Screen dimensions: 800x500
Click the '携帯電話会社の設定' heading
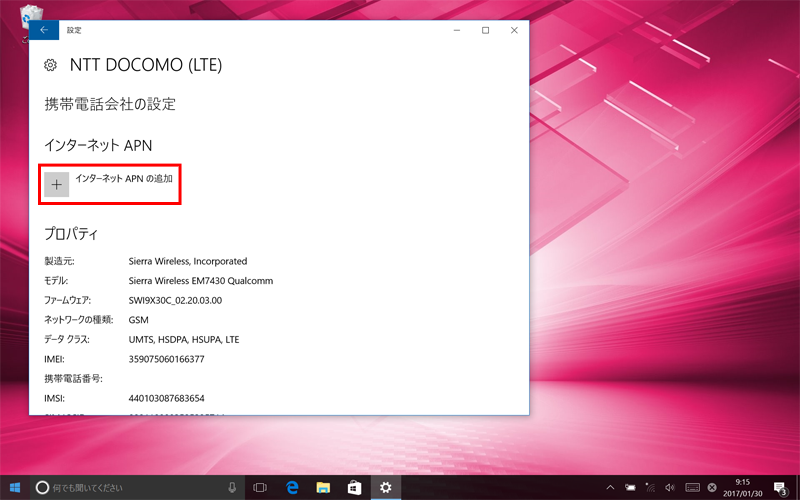(x=110, y=104)
